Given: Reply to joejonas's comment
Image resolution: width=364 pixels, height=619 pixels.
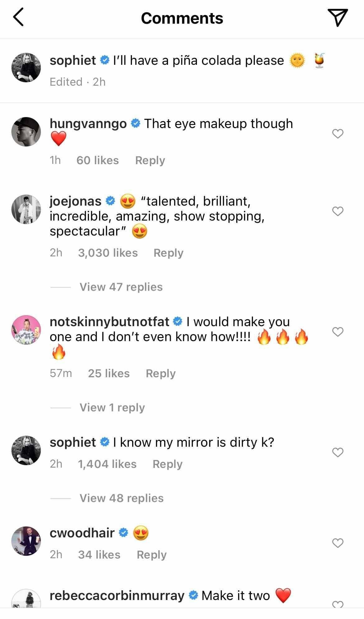Looking at the screenshot, I should [x=168, y=253].
